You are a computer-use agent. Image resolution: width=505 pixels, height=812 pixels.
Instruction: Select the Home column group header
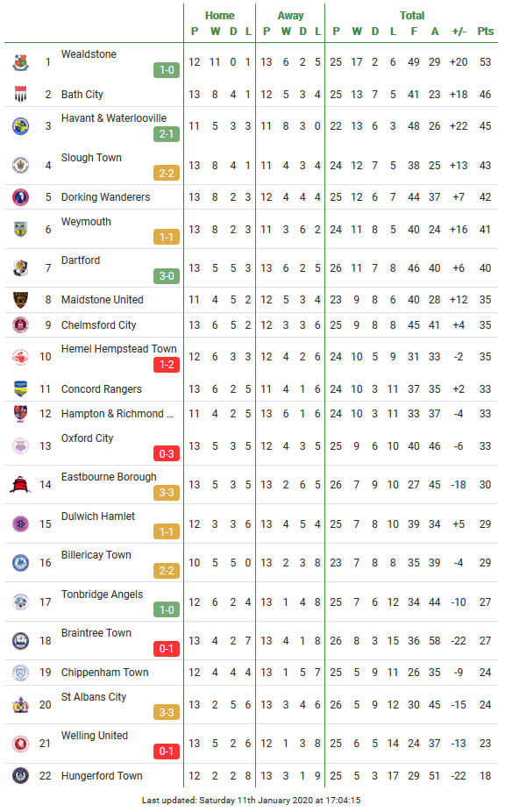pos(219,16)
